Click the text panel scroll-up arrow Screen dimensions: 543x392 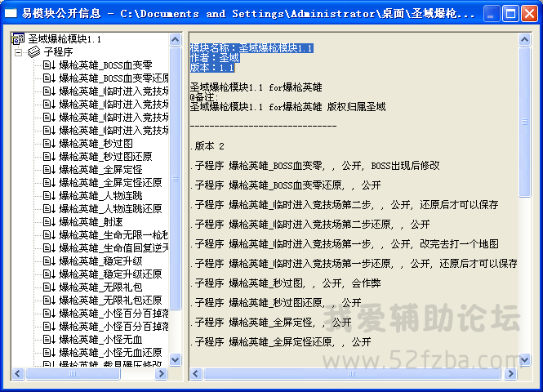pyautogui.click(x=525, y=39)
